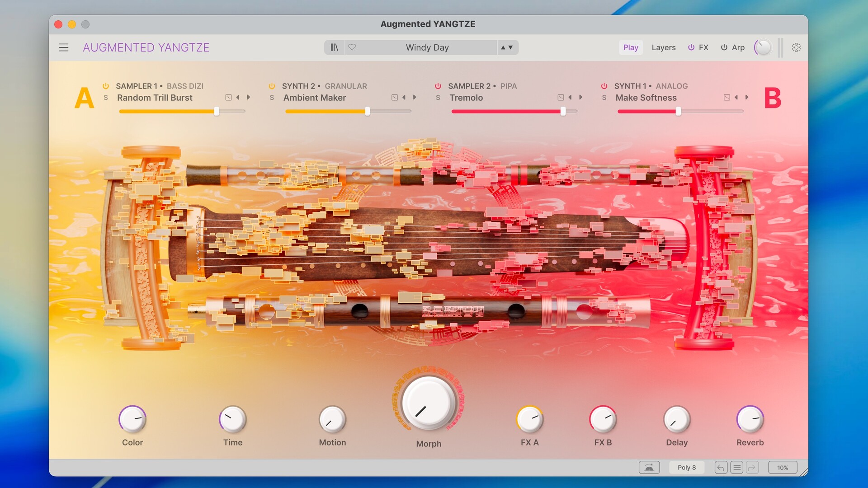Select next Synth 2 preset arrow
The image size is (868, 488).
[415, 97]
